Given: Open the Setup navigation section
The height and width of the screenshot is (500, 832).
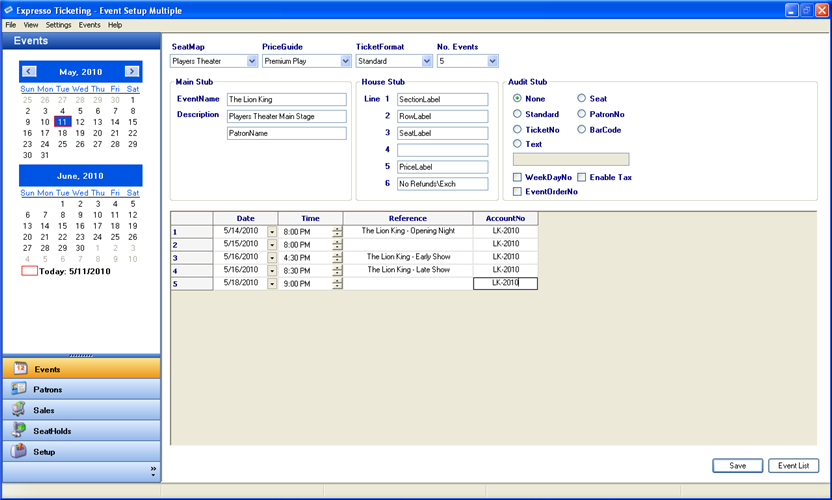Looking at the screenshot, I should [x=81, y=451].
